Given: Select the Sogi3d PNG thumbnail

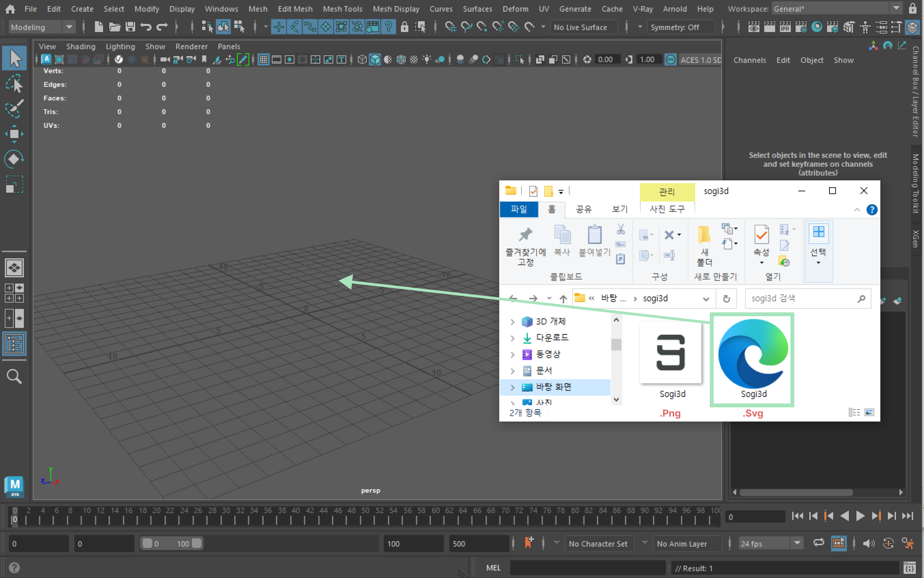Looking at the screenshot, I should pos(671,353).
